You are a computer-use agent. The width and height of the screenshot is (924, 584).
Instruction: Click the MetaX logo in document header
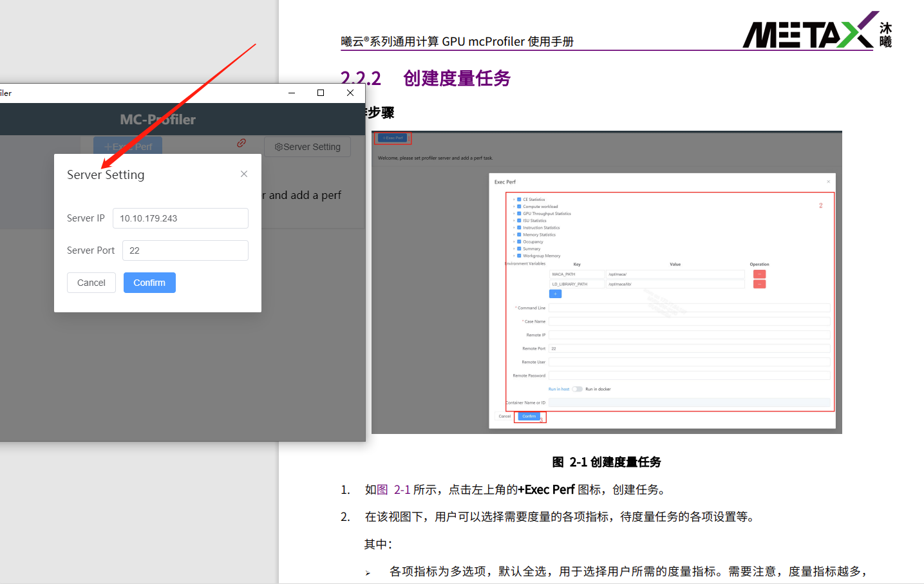point(816,31)
